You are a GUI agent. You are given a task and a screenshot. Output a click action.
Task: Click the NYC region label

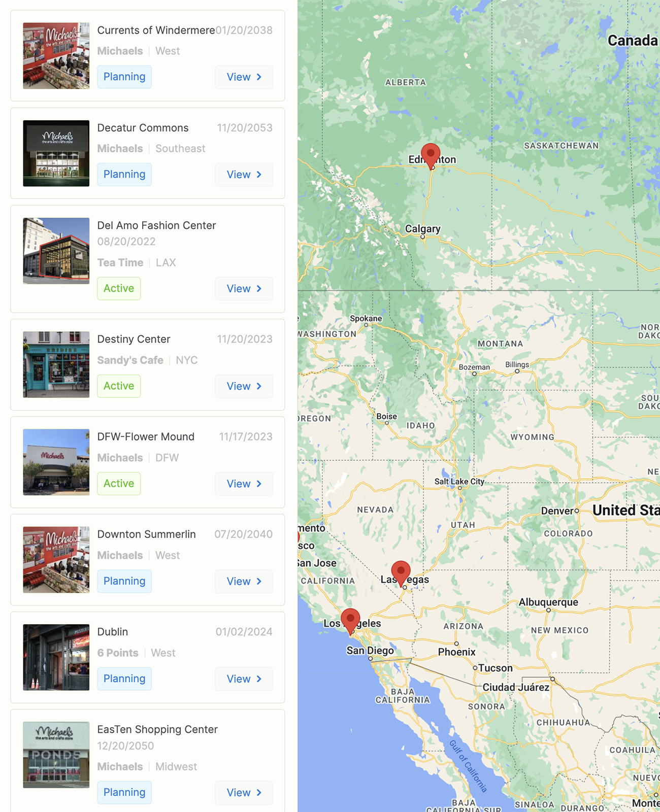187,360
